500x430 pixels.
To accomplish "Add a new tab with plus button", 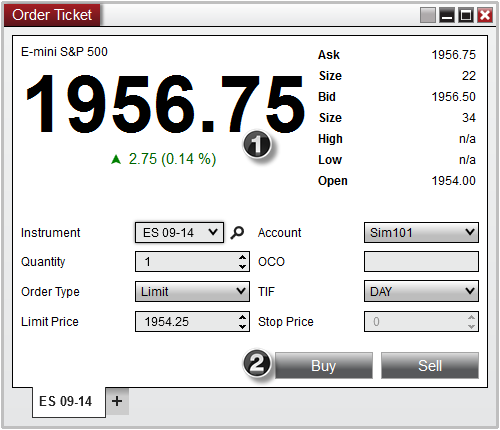I will 117,401.
